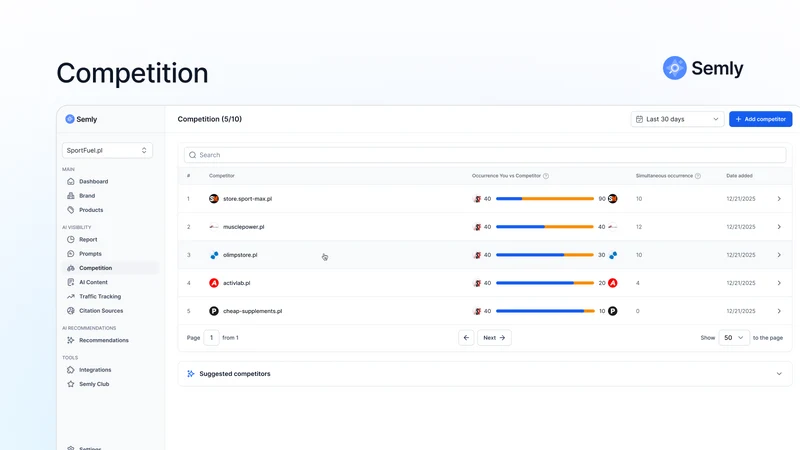The image size is (800, 450).
Task: Open the SportFuel.pl project selector
Action: (x=107, y=151)
